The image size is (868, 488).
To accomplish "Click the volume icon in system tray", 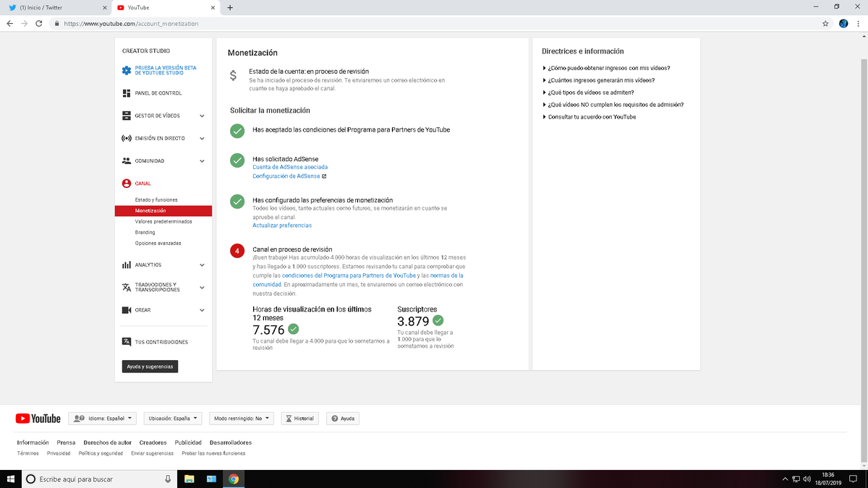I will point(807,479).
